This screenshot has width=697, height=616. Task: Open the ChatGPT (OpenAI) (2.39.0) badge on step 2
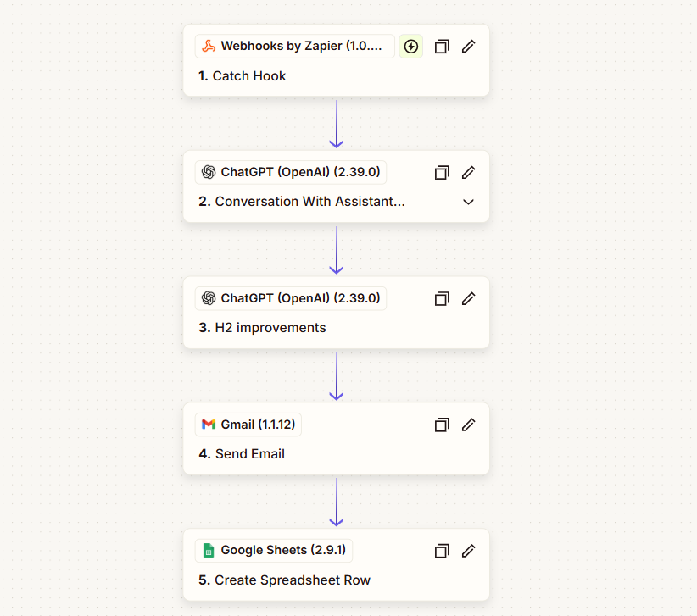[x=291, y=172]
